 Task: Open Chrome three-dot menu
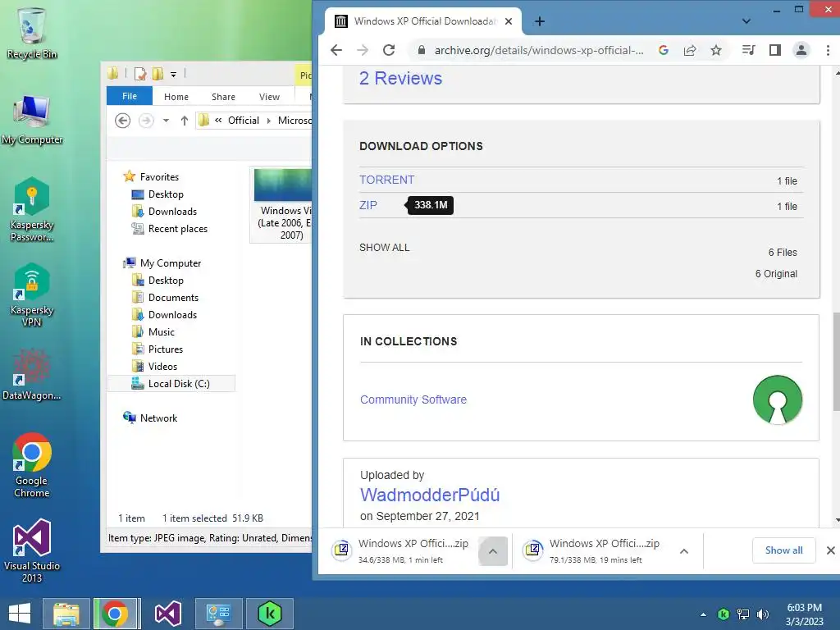828,50
